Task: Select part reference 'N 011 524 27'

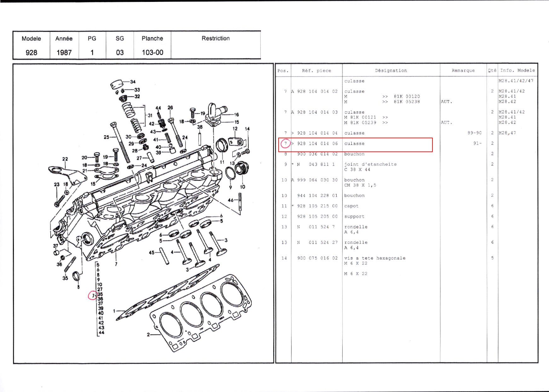Action: tap(317, 242)
